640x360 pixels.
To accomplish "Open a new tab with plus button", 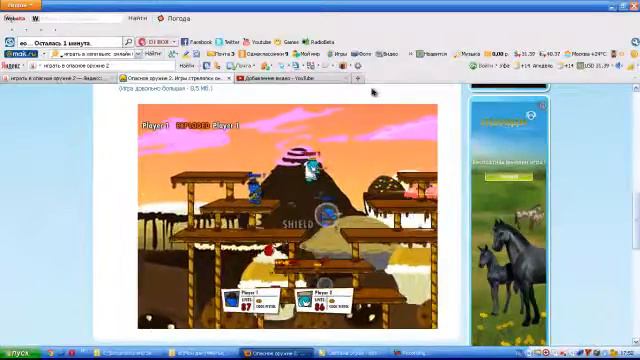I will (x=358, y=78).
